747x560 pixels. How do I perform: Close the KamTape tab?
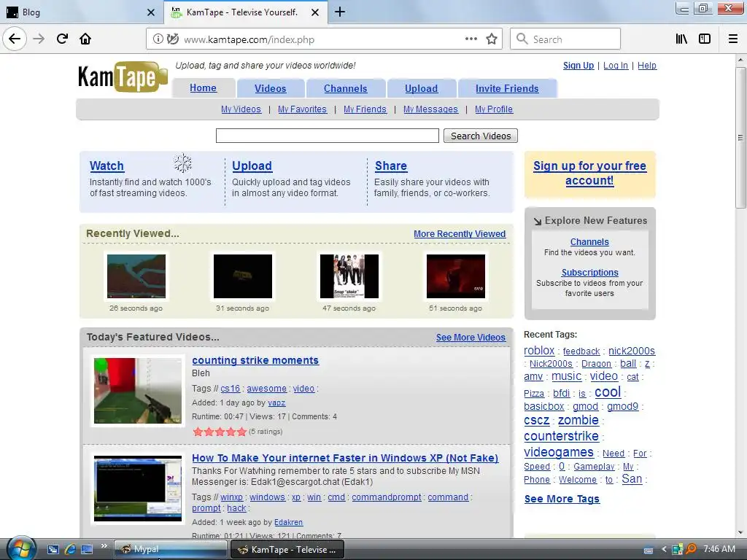pos(315,12)
